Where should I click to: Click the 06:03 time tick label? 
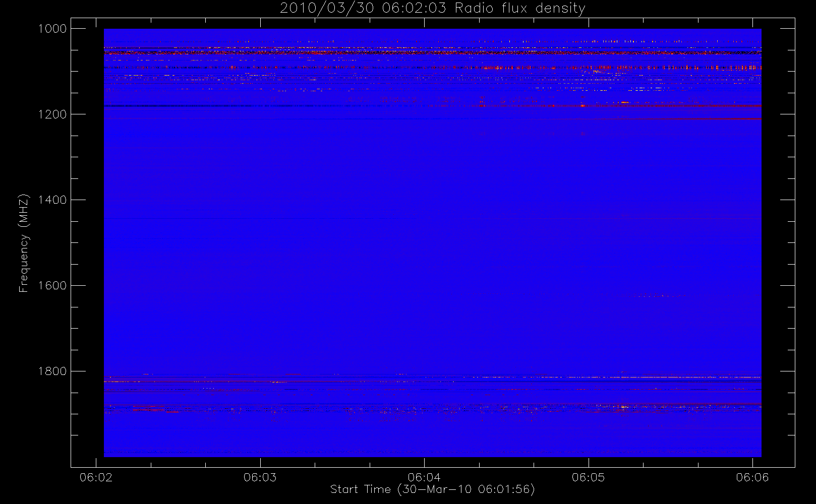click(x=260, y=477)
